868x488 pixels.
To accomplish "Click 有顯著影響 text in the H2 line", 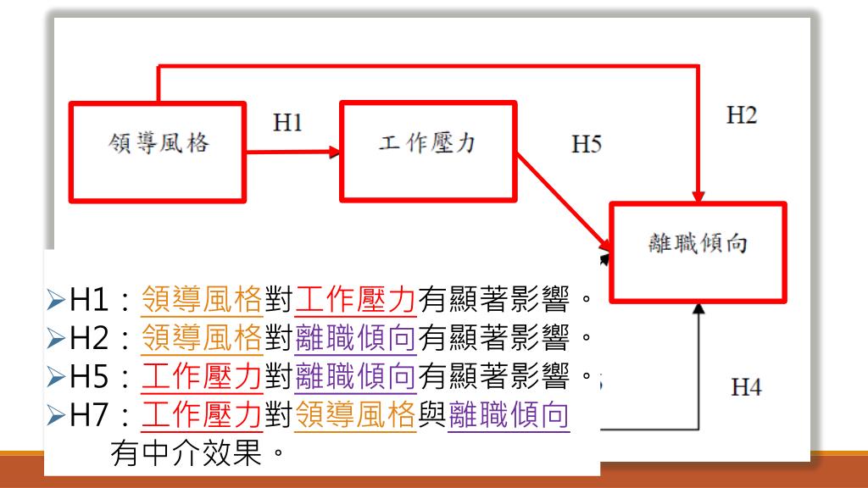I will (x=494, y=338).
